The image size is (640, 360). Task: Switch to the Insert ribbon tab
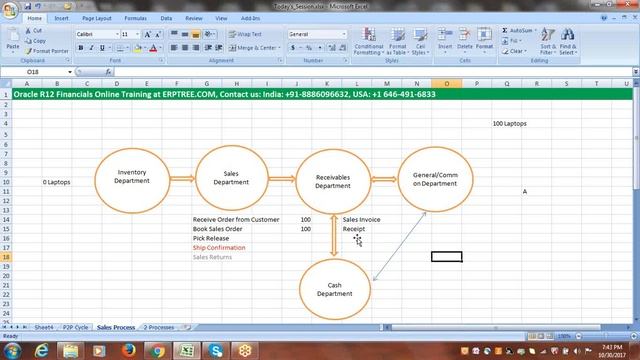[62, 18]
